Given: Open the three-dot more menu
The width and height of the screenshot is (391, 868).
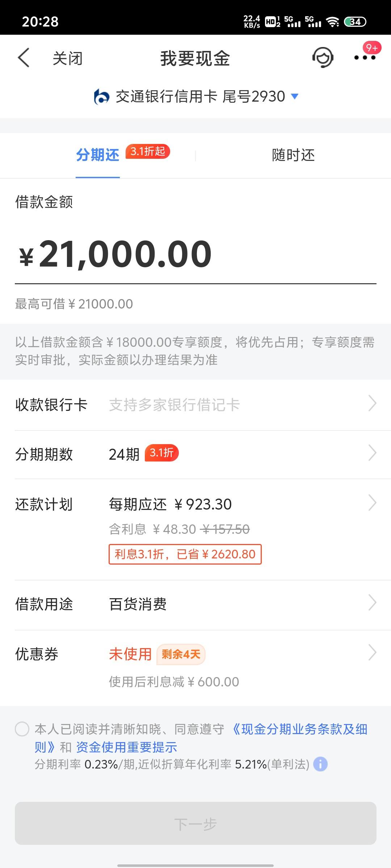Looking at the screenshot, I should coord(365,58).
